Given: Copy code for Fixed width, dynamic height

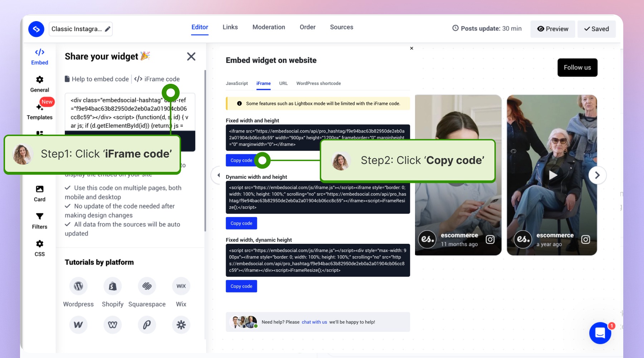Looking at the screenshot, I should 241,286.
